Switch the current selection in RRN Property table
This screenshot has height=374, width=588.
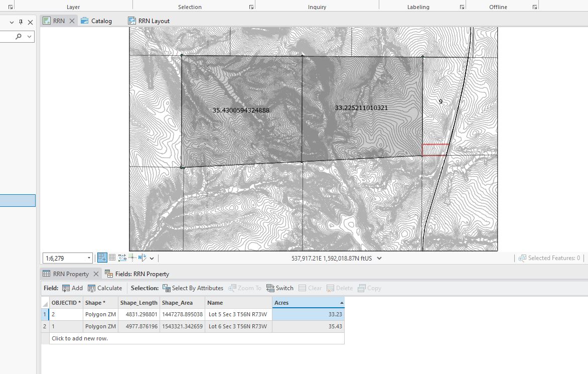coord(279,288)
